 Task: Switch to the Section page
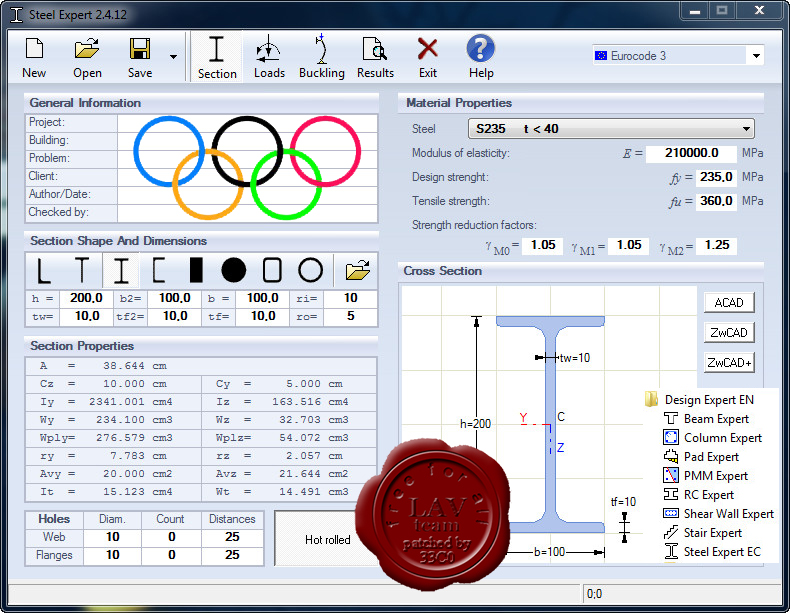coord(217,57)
